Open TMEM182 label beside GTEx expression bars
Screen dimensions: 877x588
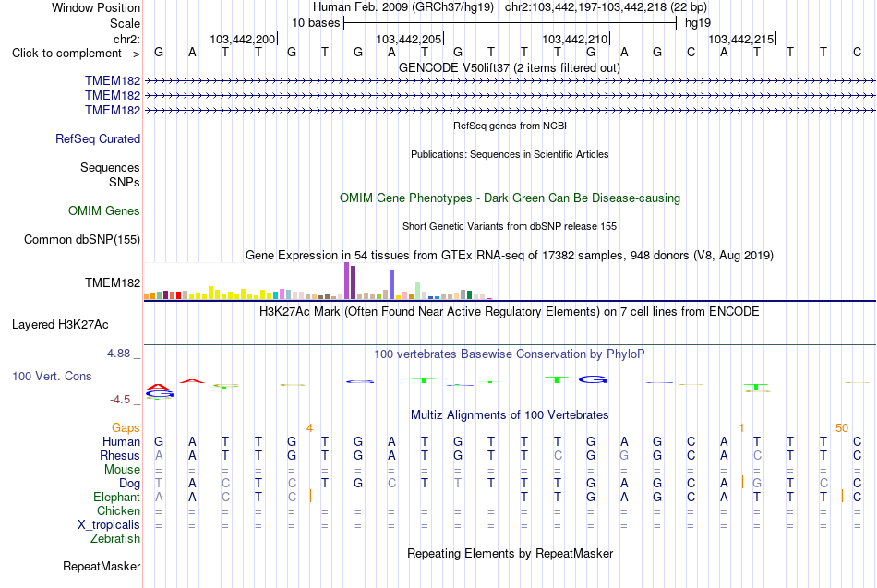click(113, 283)
